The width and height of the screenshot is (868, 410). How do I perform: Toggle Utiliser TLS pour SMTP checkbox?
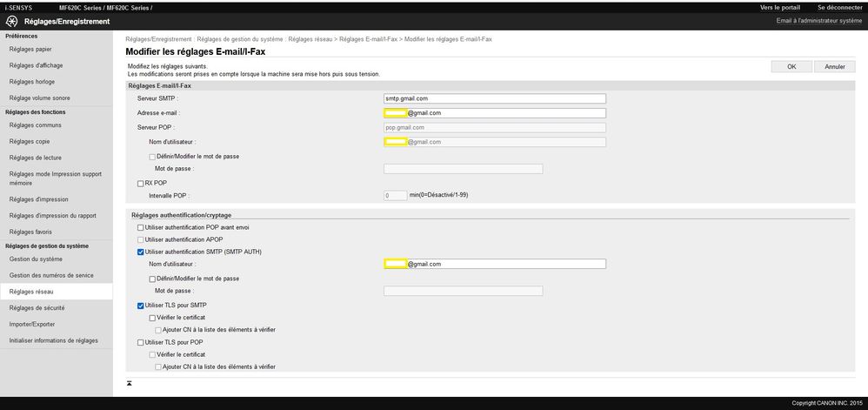point(141,306)
